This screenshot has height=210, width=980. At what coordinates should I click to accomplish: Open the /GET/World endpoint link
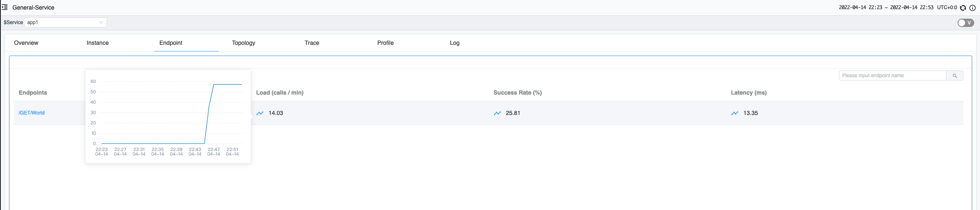(x=32, y=113)
